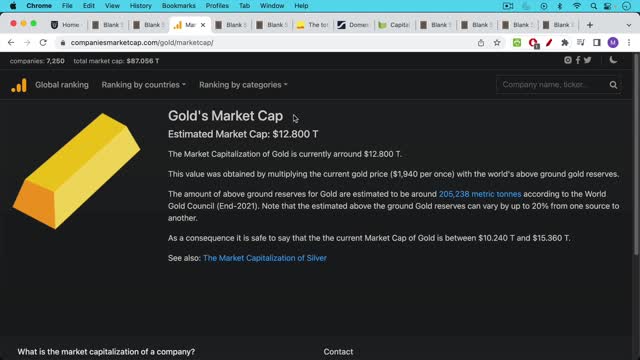Viewport: 640px width, 360px height.
Task: Click the search magnifier icon in site header
Action: [x=613, y=85]
